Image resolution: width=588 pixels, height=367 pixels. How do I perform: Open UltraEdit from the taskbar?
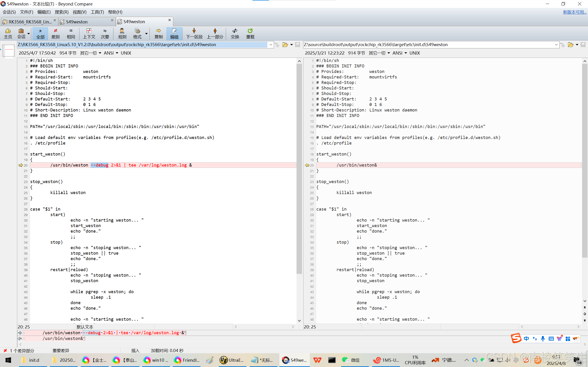click(231, 360)
